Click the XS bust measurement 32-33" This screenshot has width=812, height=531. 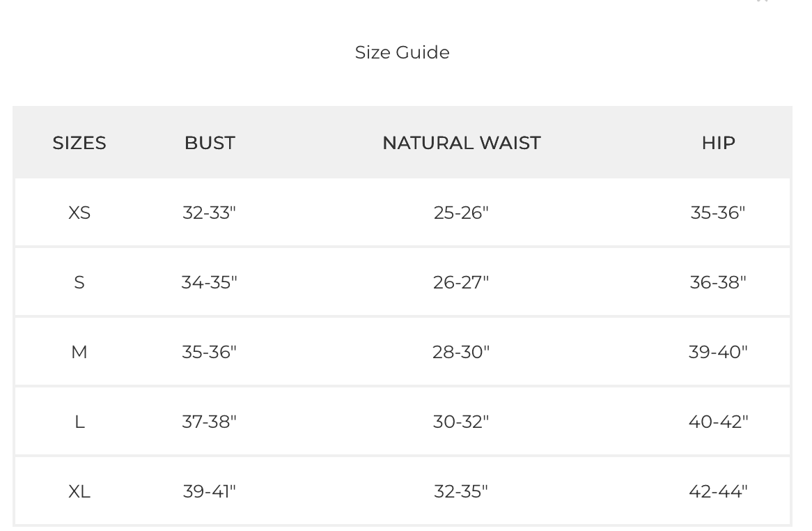coord(210,213)
